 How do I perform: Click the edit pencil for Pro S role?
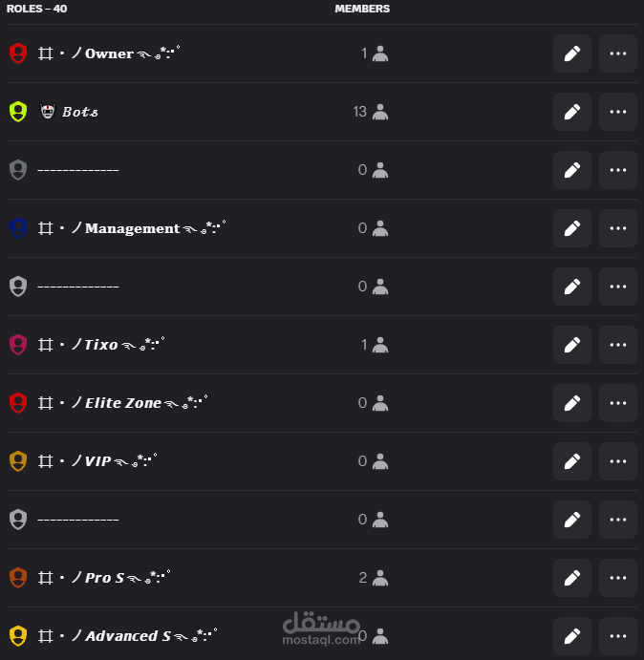572,578
